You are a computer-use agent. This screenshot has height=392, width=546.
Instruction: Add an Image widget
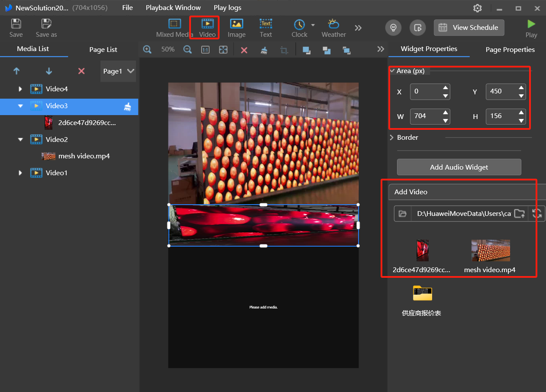[x=236, y=28]
